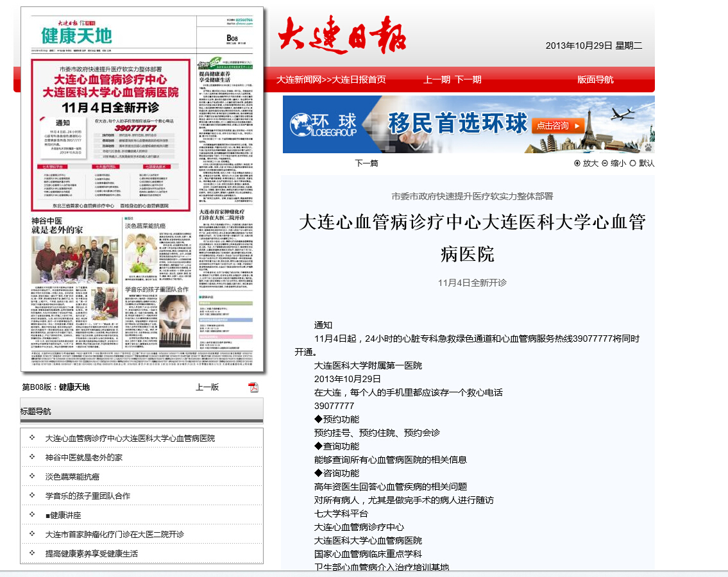Open 版面导航 page navigation
The width and height of the screenshot is (728, 577).
[x=595, y=80]
